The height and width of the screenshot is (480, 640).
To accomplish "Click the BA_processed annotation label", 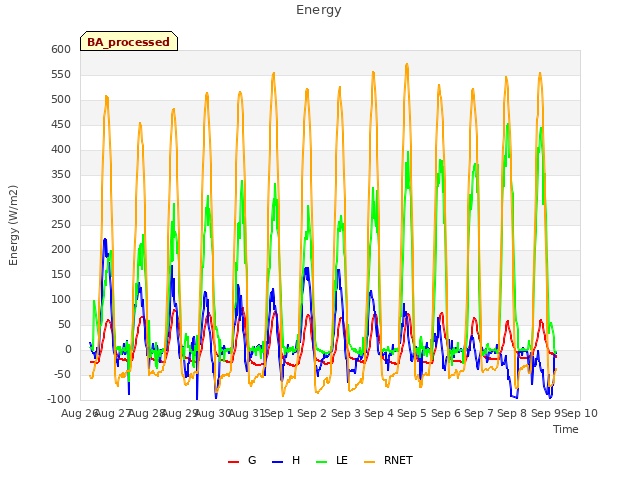I will [129, 42].
